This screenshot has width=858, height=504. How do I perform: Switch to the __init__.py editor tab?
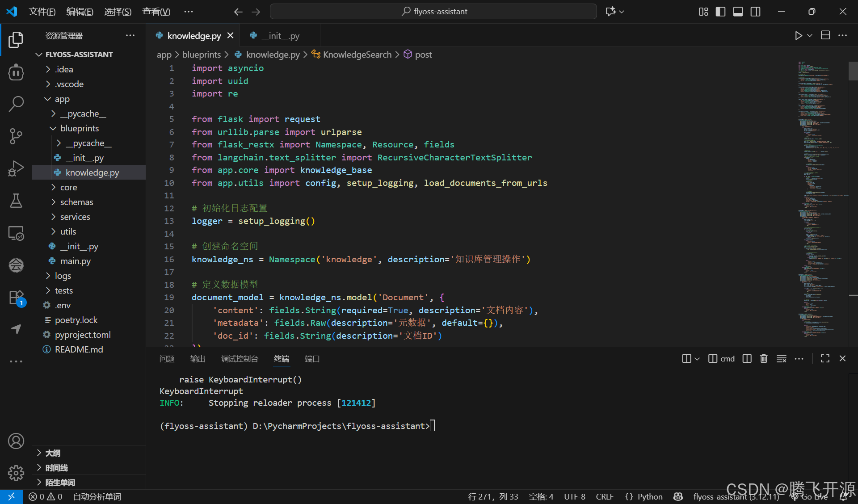pyautogui.click(x=280, y=36)
